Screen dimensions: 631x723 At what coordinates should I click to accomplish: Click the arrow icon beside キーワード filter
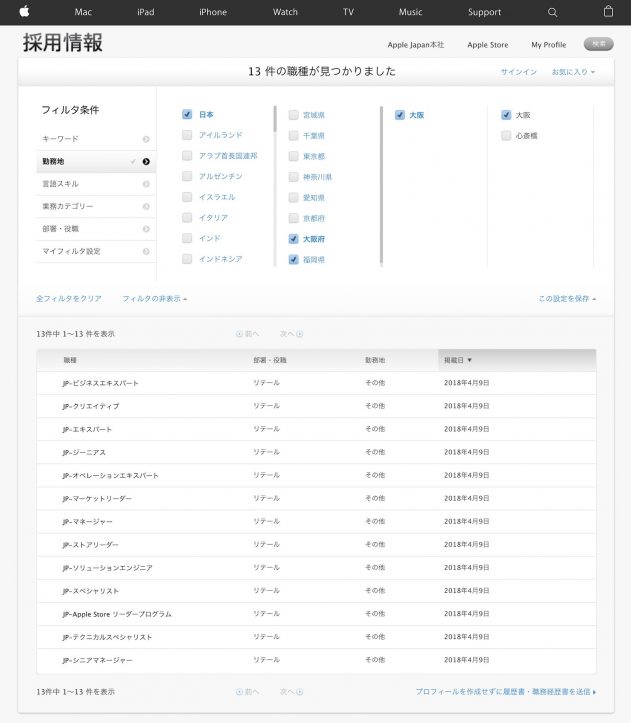[x=146, y=139]
